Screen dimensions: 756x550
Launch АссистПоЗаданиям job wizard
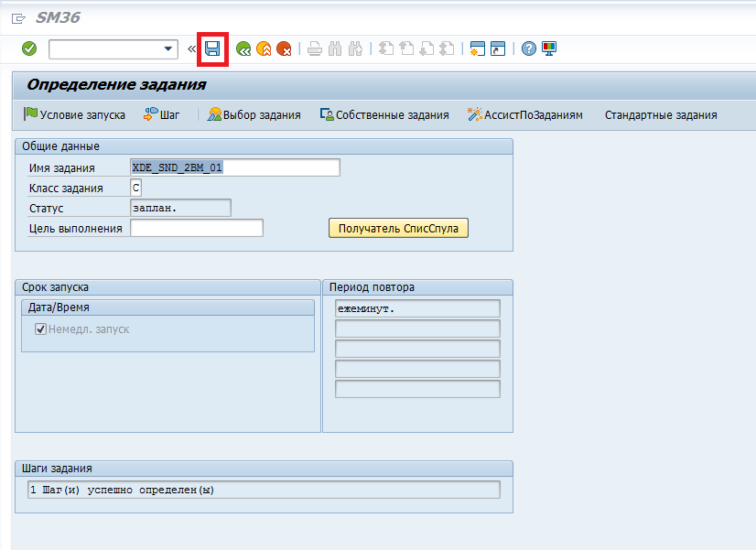(525, 114)
